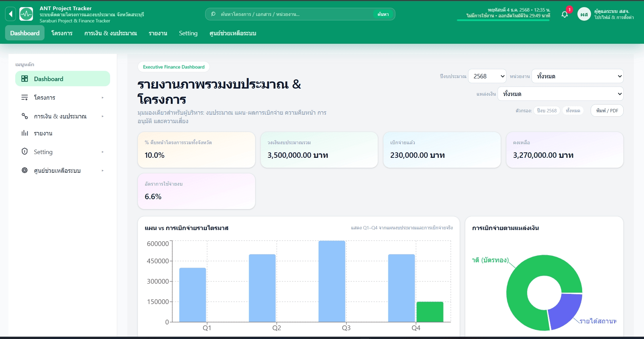Expand the Setting sidebar submenu
This screenshot has width=644, height=339.
tap(103, 152)
